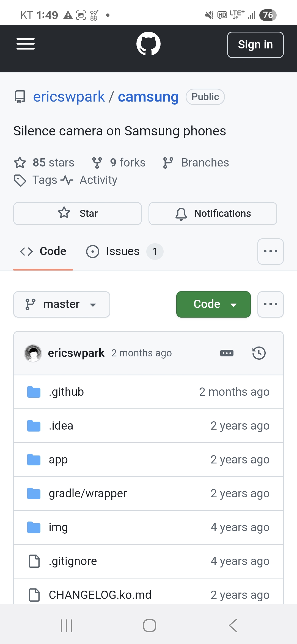Expand commit message ellipsis button
Viewport: 297px width, 644px height.
coord(227,353)
